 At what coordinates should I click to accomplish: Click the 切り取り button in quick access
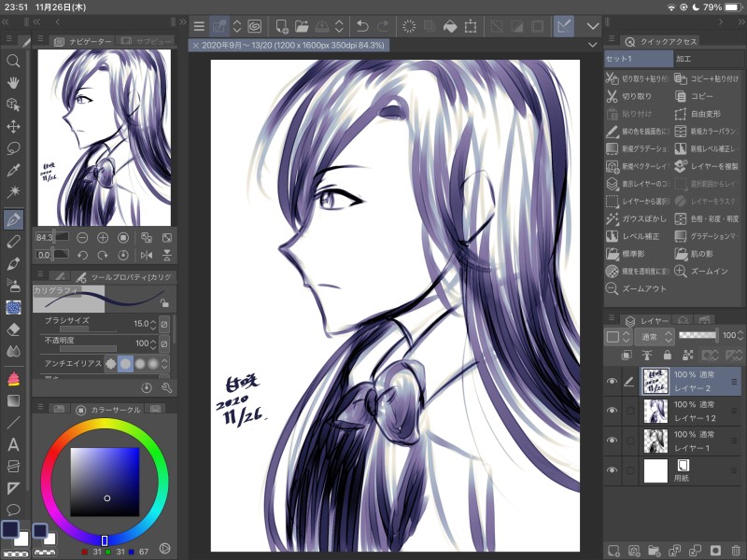coord(639,96)
